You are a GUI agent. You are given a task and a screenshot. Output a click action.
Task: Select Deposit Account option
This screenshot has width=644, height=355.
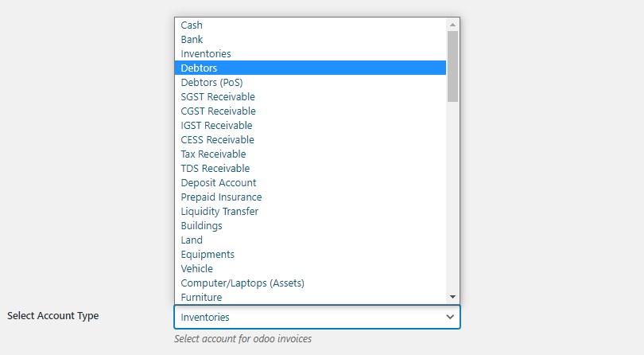311,182
